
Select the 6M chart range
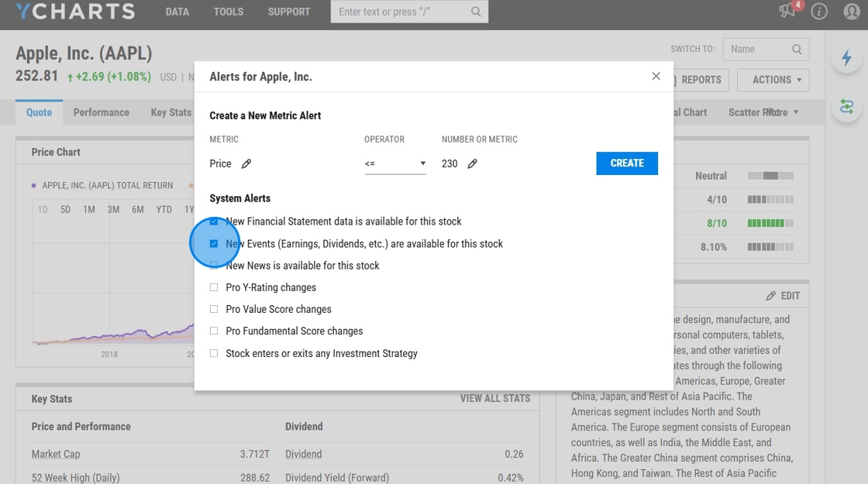[x=138, y=210]
